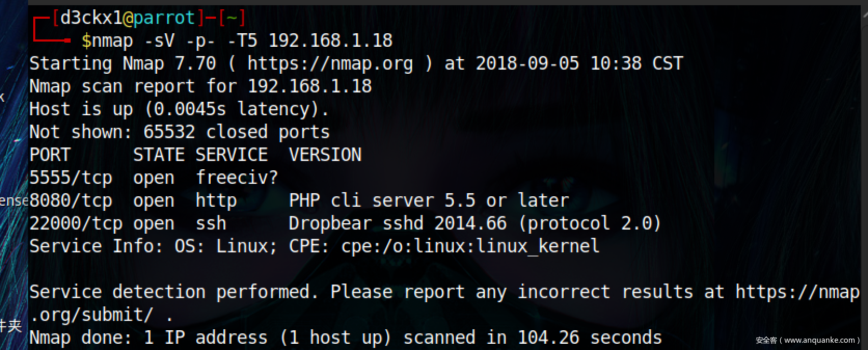This screenshot has width=868, height=350.
Task: Click the yellow dollar prompt symbol
Action: (x=86, y=41)
